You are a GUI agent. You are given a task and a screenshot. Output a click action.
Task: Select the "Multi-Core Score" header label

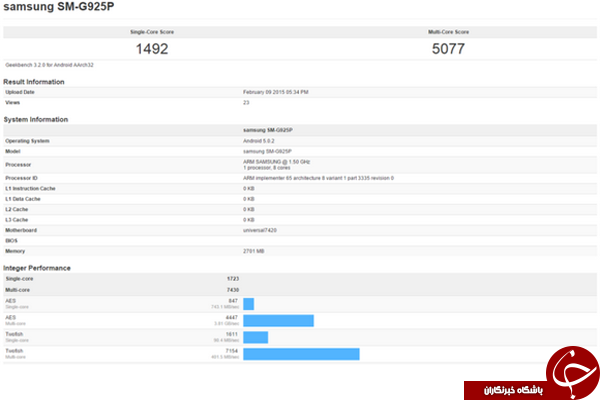click(x=448, y=32)
